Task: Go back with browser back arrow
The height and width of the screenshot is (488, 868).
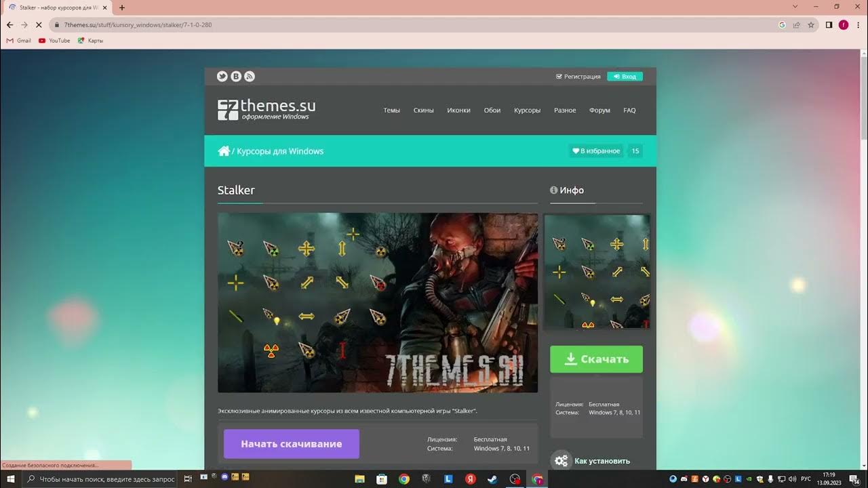Action: pos(9,24)
